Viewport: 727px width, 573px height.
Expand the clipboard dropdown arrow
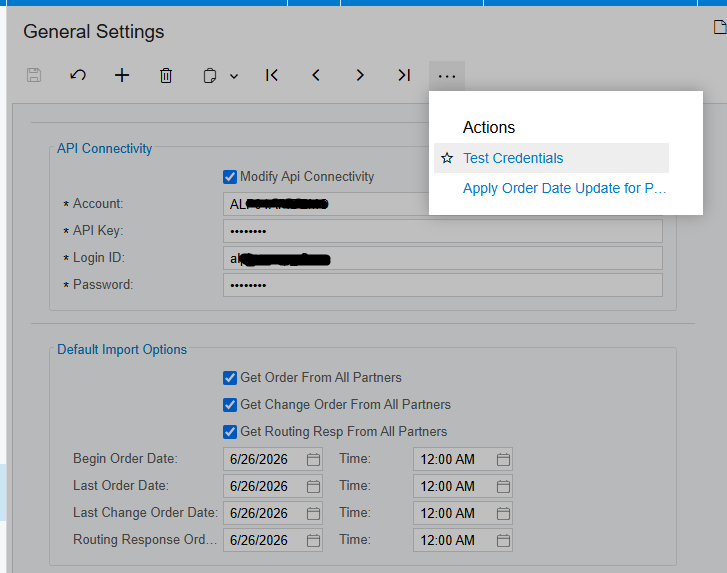click(x=234, y=76)
